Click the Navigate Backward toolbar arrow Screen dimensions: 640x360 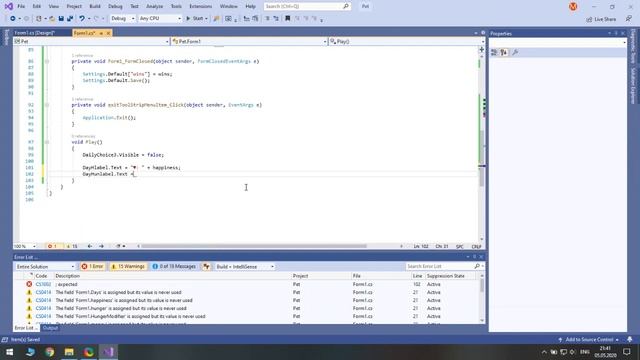13,18
